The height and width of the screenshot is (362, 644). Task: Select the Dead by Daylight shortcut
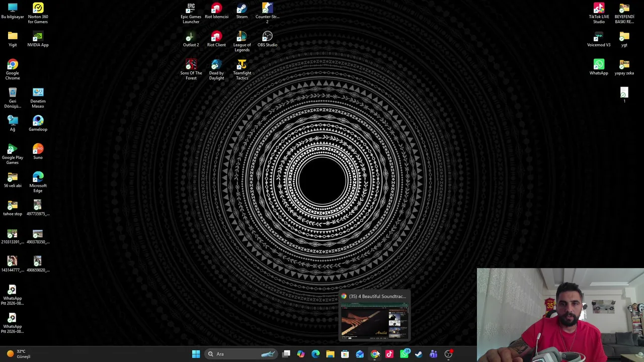point(216,70)
